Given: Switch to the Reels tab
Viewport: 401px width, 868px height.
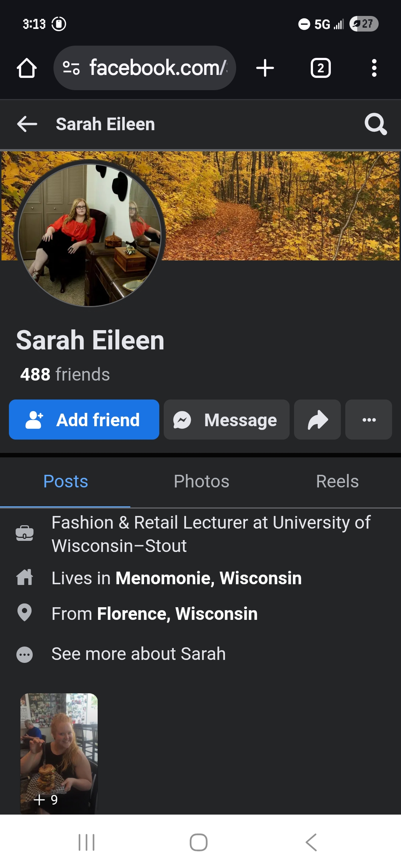Looking at the screenshot, I should tap(337, 481).
